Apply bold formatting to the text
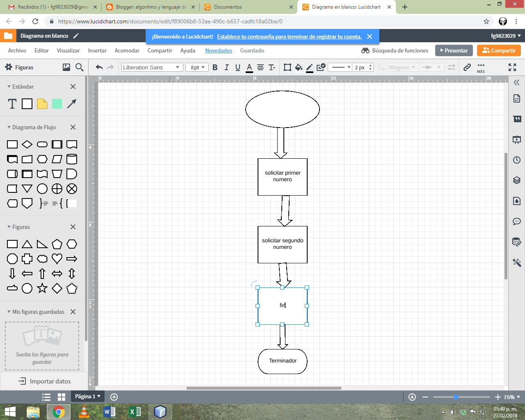This screenshot has width=525, height=420. 215,67
